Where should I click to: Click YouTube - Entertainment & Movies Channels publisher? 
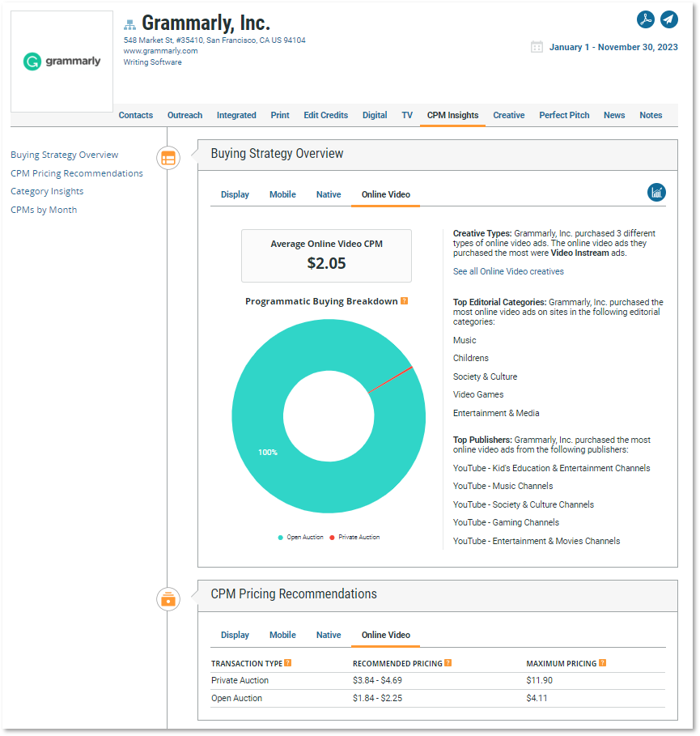[537, 541]
